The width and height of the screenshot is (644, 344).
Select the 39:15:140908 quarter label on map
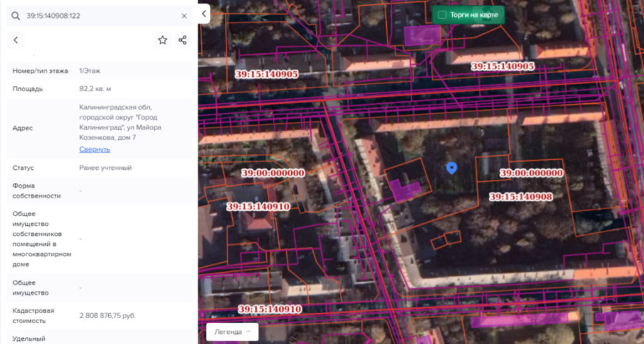pos(520,197)
